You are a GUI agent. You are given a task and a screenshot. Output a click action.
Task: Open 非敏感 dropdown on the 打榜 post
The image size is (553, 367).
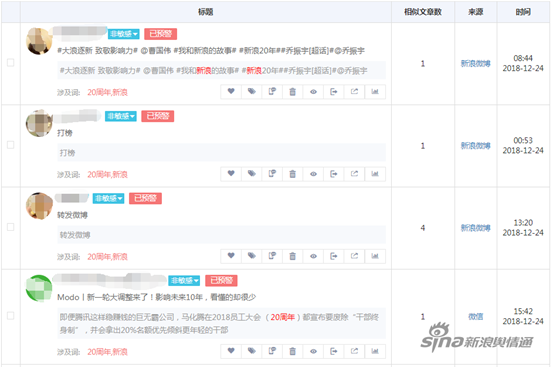pyautogui.click(x=121, y=116)
